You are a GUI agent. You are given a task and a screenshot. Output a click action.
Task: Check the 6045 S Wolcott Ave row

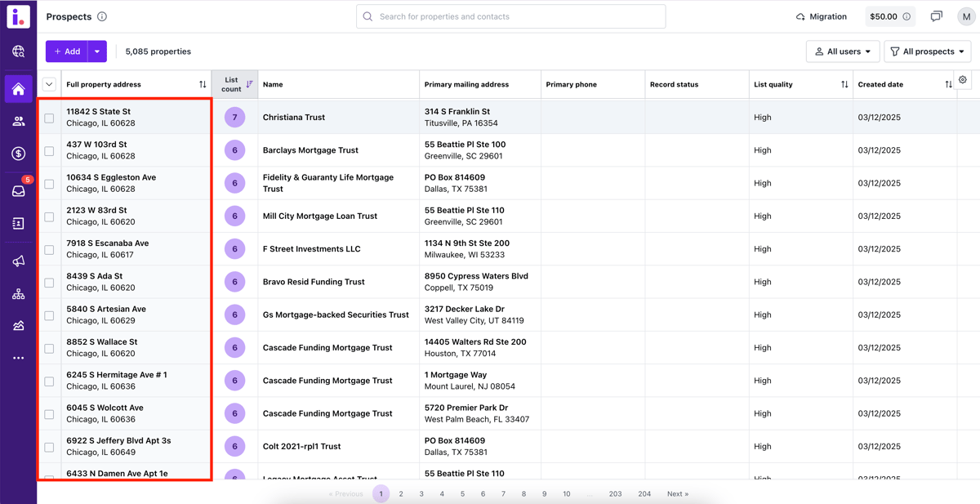pyautogui.click(x=49, y=414)
